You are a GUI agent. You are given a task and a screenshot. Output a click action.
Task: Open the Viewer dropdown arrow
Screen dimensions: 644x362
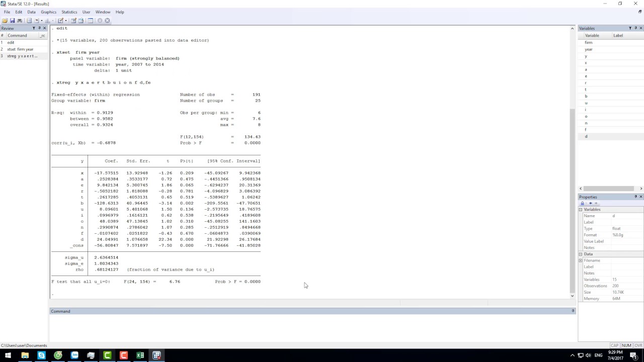42,21
